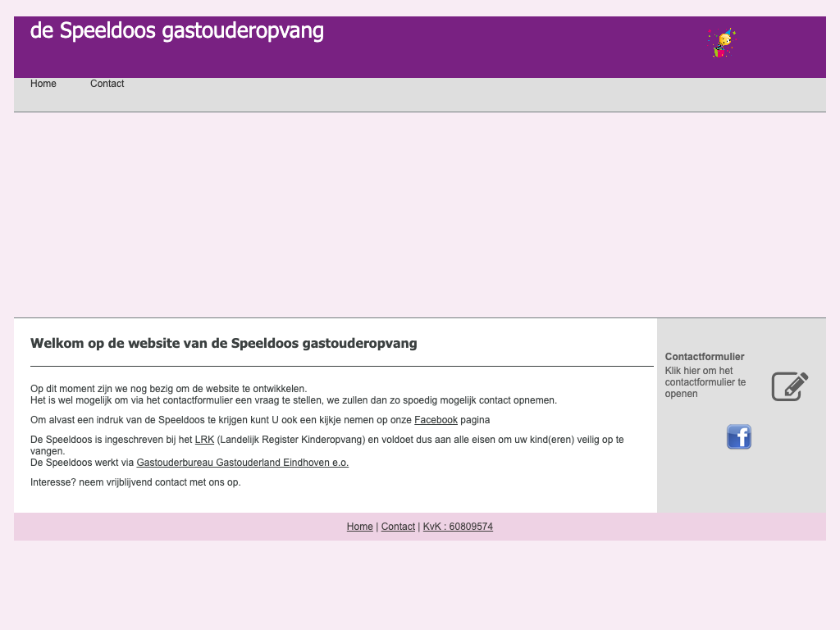Click the site title 'de Speeldoos gastouderopvang'
Screen dimensions: 840x630
[177, 31]
